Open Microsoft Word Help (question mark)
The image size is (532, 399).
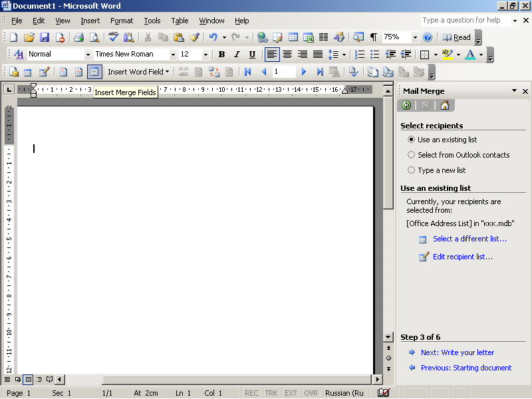click(x=428, y=37)
